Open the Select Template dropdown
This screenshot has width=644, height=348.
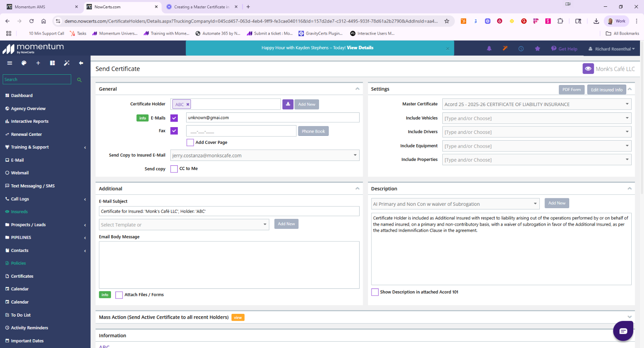[184, 224]
